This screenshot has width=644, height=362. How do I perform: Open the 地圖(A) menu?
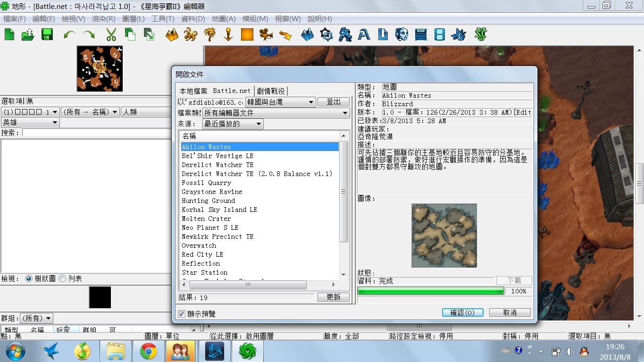(224, 19)
